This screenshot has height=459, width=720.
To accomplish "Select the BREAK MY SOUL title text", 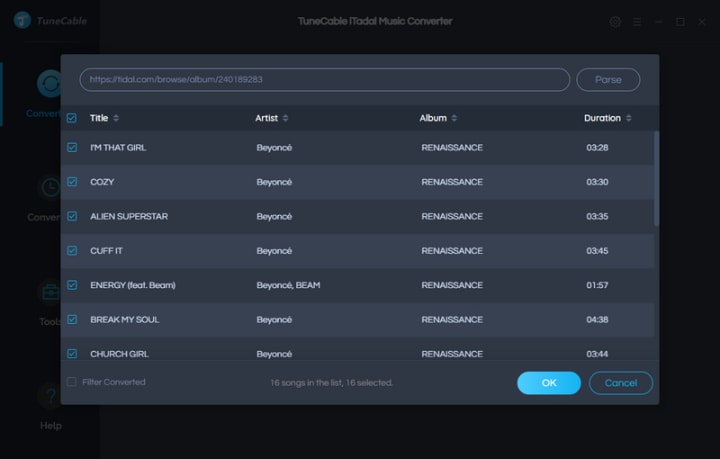I will click(124, 319).
